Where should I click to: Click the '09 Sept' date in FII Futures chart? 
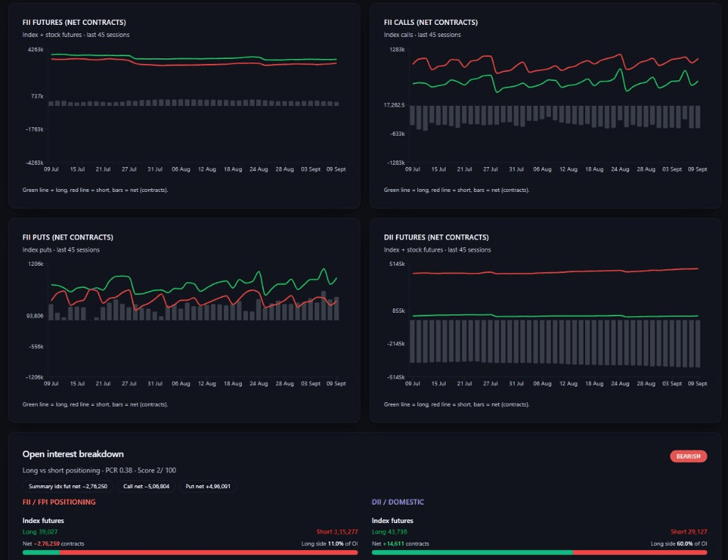[336, 169]
